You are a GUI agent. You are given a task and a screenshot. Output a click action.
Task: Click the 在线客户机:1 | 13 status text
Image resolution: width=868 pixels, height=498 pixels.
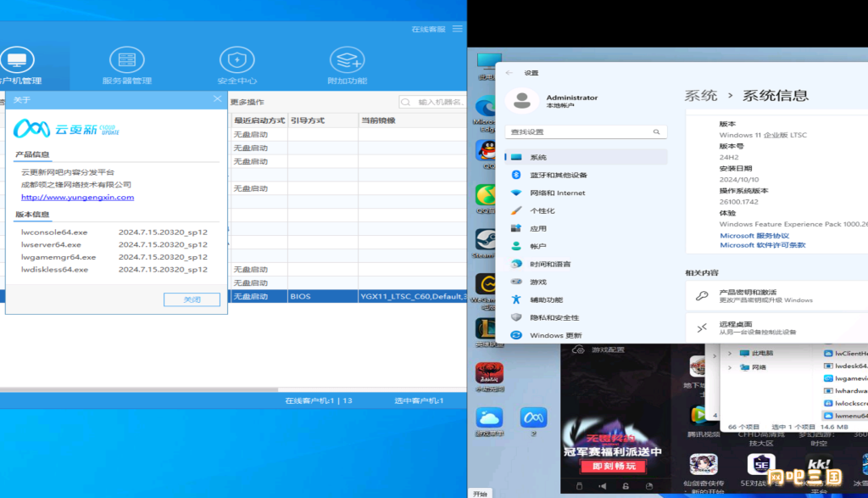click(319, 400)
